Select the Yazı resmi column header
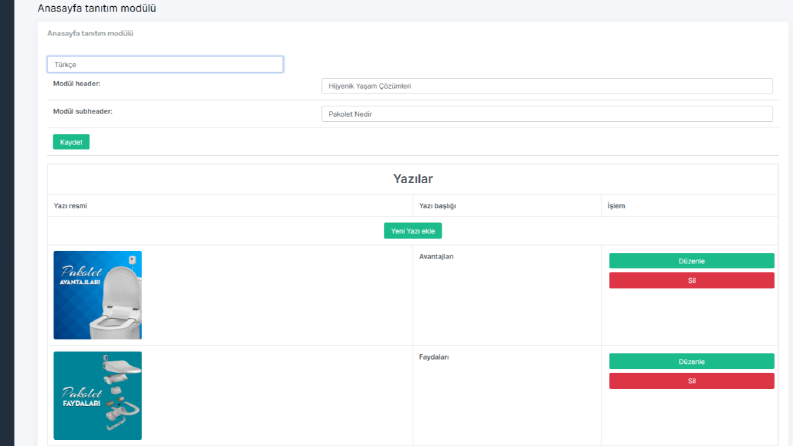The width and height of the screenshot is (793, 446). tap(70, 206)
